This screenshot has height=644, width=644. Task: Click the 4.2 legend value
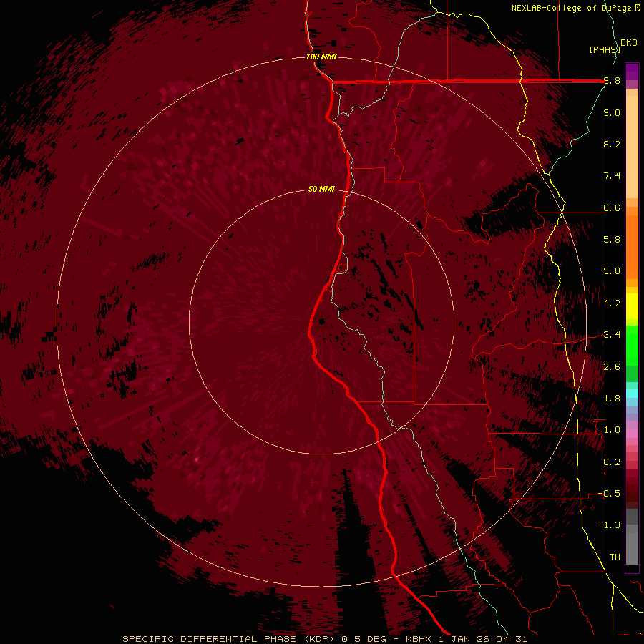[x=612, y=303]
